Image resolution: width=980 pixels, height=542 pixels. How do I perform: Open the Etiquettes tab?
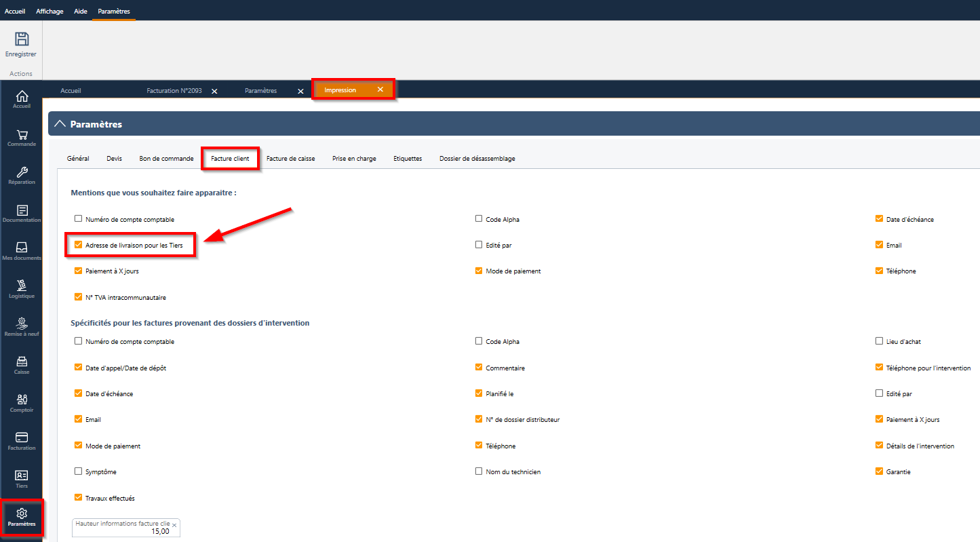(x=408, y=159)
